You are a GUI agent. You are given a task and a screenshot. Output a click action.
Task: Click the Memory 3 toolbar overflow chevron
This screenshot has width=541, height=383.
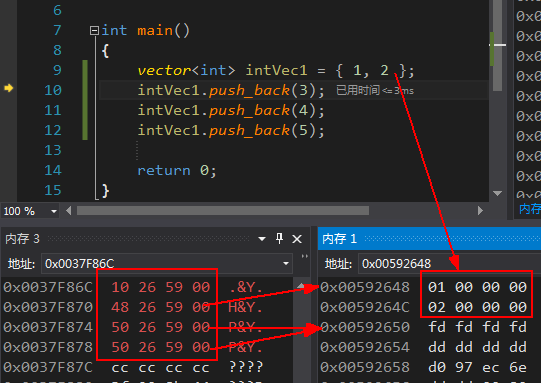pyautogui.click(x=305, y=256)
